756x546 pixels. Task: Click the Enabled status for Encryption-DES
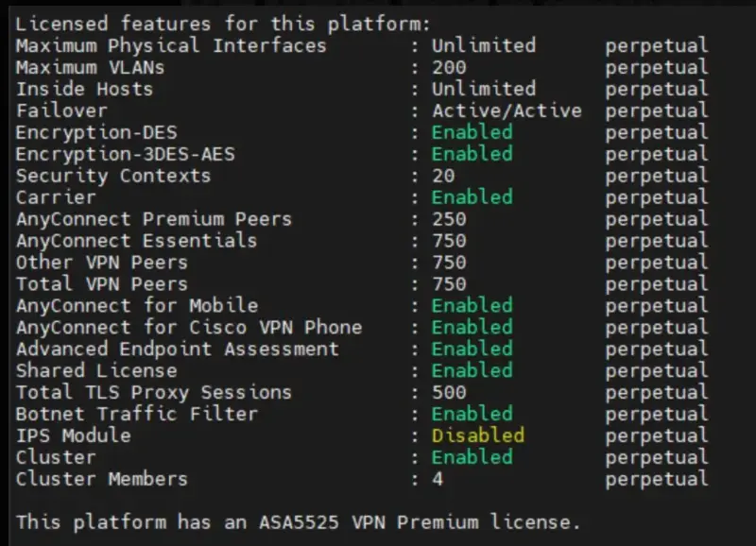coord(472,132)
